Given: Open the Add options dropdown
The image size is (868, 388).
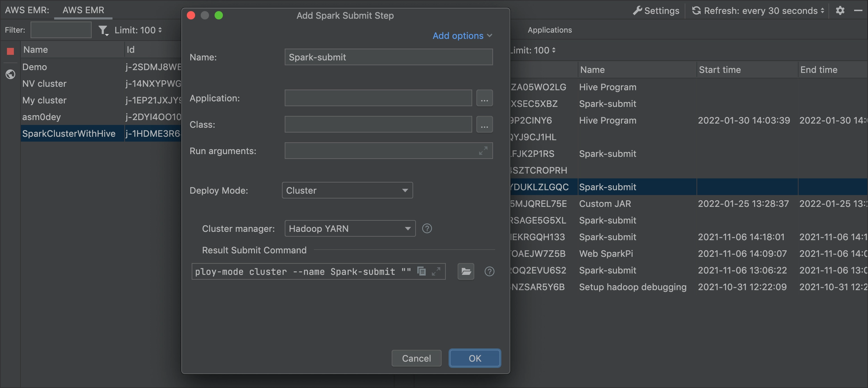Looking at the screenshot, I should (x=462, y=36).
